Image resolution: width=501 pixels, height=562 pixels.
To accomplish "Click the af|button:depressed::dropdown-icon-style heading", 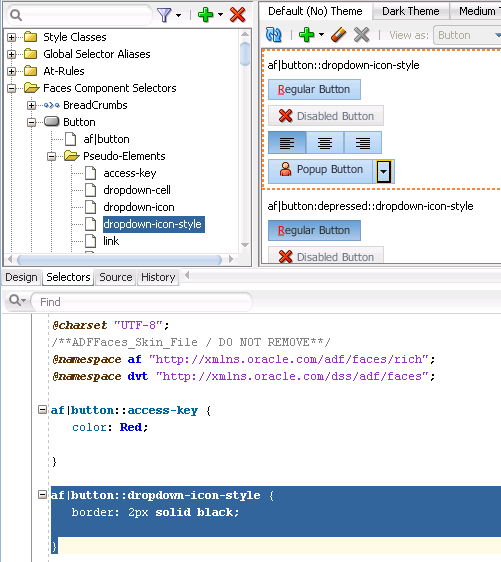I will pyautogui.click(x=370, y=206).
